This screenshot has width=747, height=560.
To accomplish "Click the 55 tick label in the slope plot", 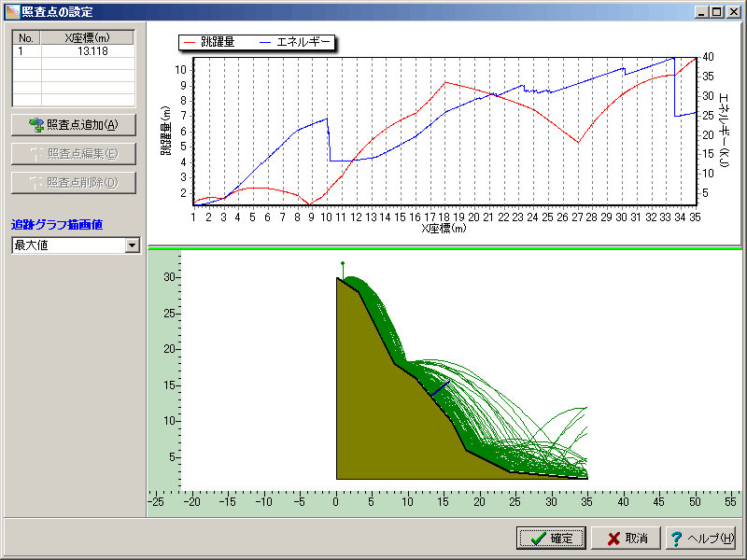I will coord(730,501).
